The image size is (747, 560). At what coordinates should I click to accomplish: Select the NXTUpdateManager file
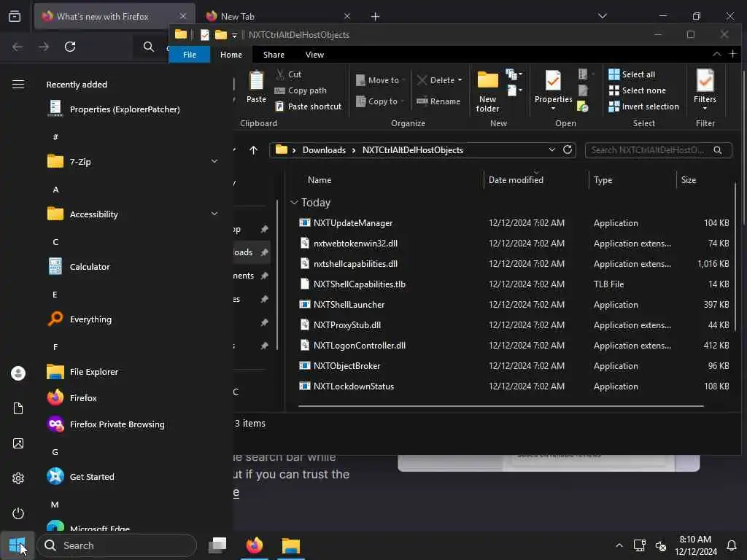click(x=353, y=223)
